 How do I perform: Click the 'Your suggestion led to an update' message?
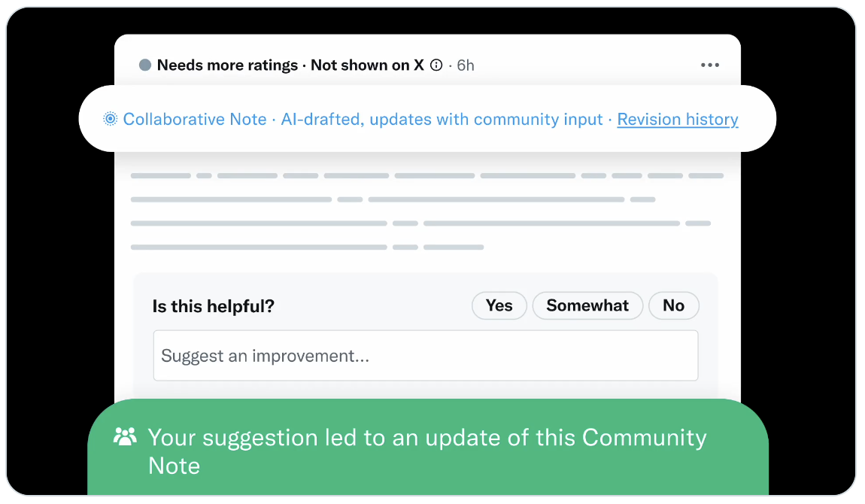tap(427, 451)
